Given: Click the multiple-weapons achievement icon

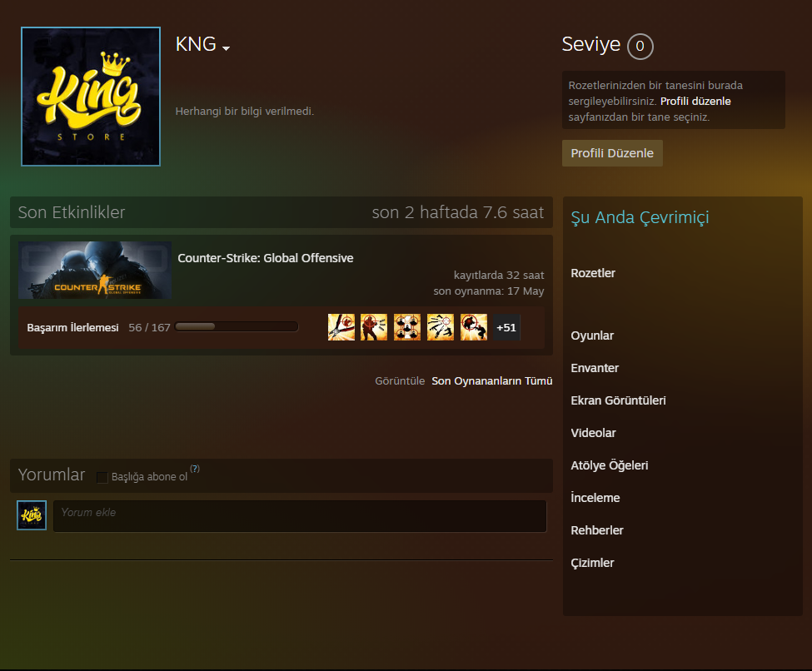Looking at the screenshot, I should 441,327.
